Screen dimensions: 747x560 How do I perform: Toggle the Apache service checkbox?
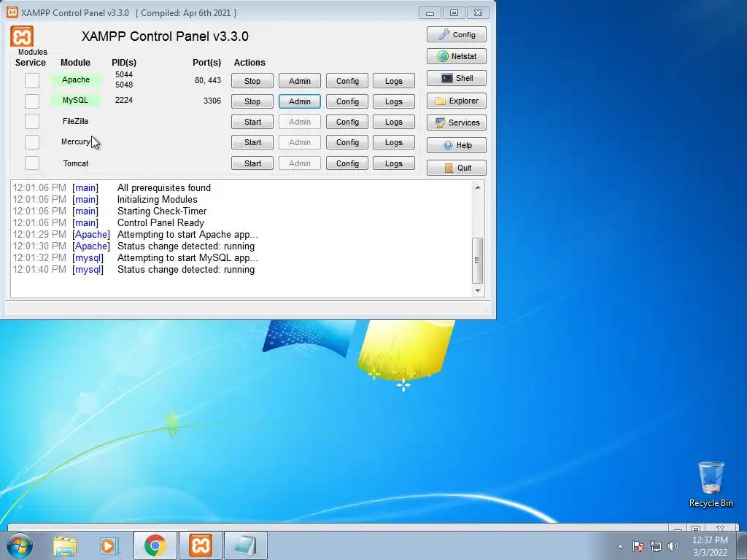(x=32, y=80)
